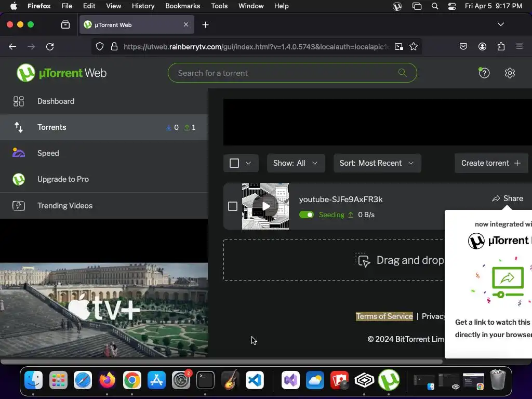Open Chrome from the dock
The height and width of the screenshot is (399, 532).
pyautogui.click(x=132, y=380)
